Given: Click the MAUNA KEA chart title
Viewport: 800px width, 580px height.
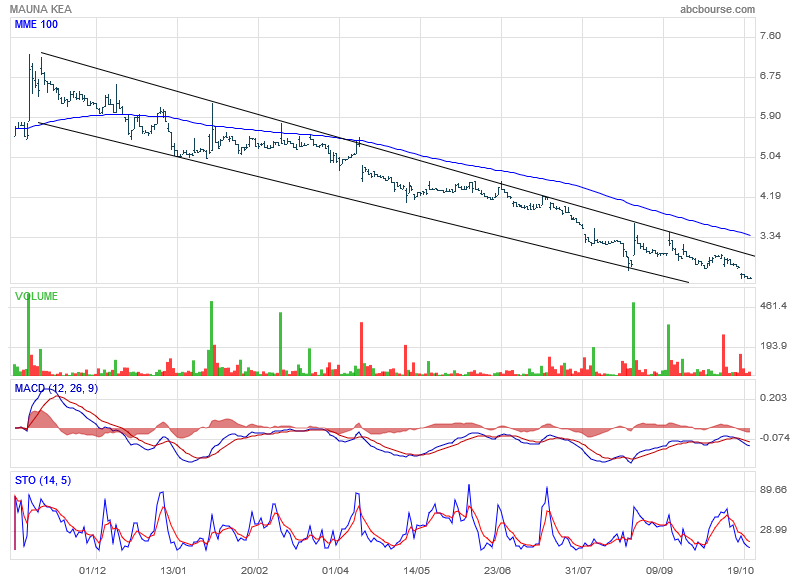Looking at the screenshot, I should pyautogui.click(x=41, y=9).
